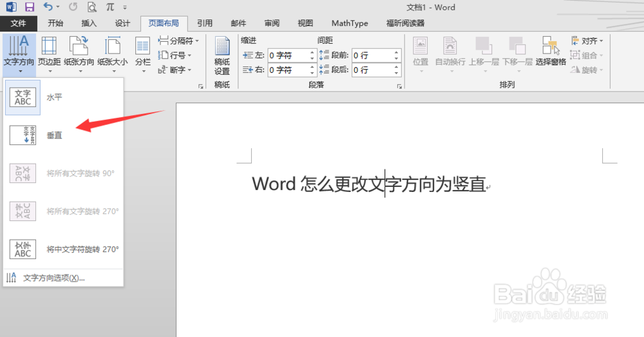Click the 左 indent input field

[289, 55]
